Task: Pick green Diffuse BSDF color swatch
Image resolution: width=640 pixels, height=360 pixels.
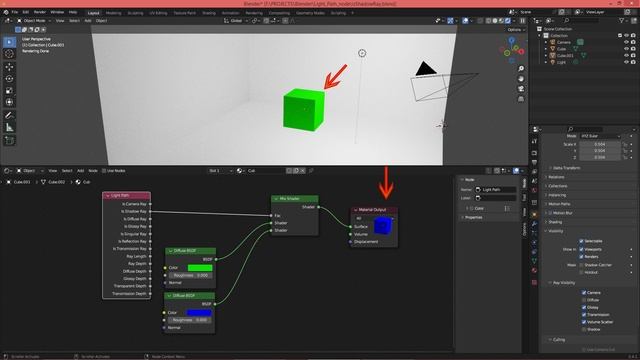Action: point(200,268)
